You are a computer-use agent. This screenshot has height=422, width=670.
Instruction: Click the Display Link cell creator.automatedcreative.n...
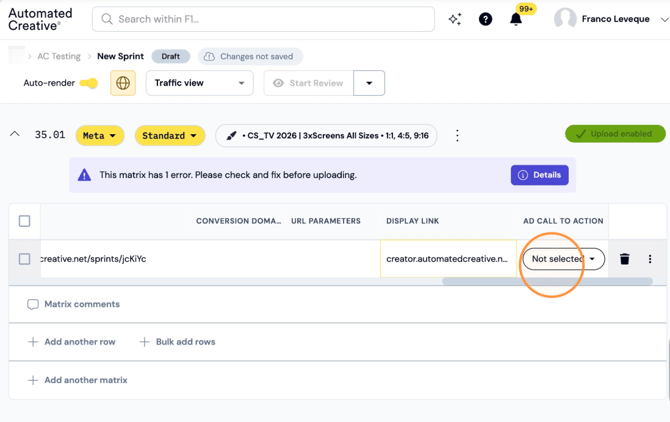coord(448,259)
